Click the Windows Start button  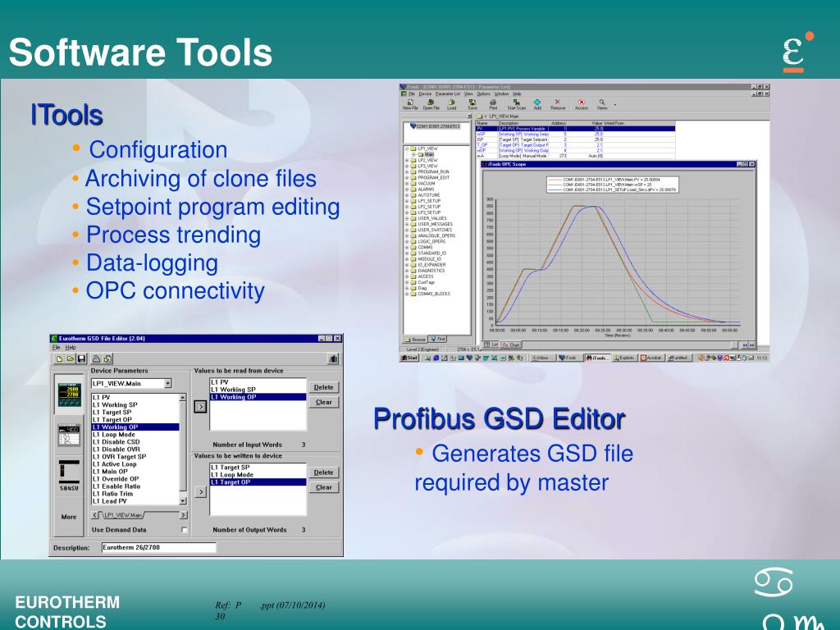(x=410, y=358)
